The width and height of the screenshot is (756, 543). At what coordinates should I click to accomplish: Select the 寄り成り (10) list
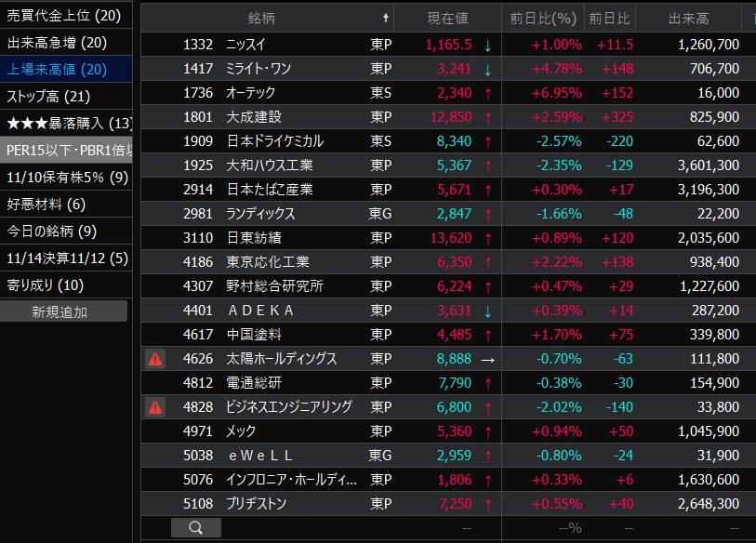[46, 285]
